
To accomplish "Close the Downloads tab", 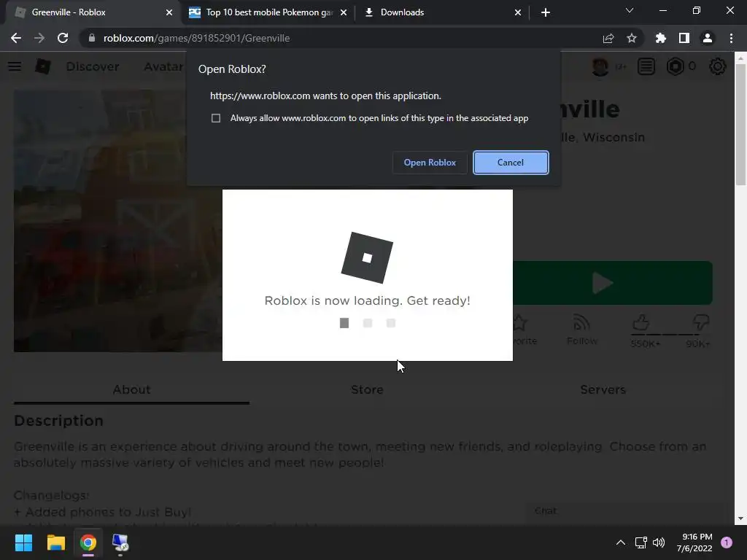I will [x=518, y=12].
